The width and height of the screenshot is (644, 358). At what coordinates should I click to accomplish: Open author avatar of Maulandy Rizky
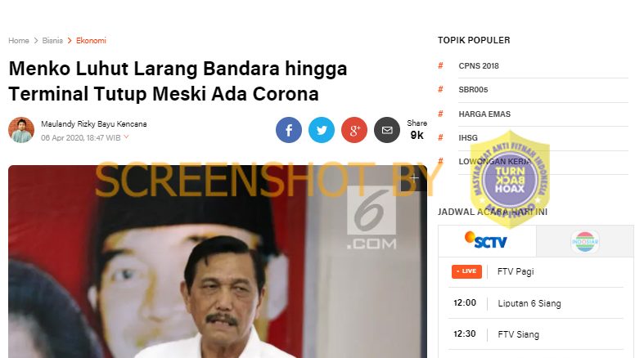pos(21,130)
